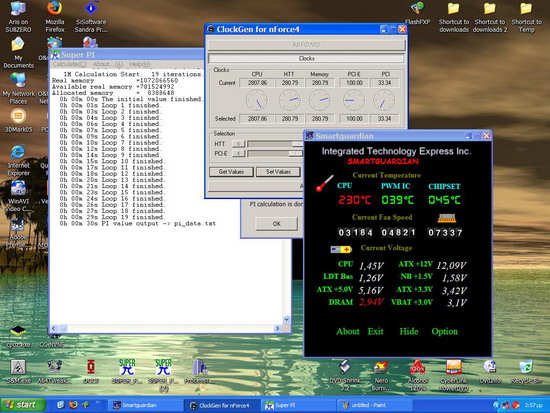Open DVD Shrink 3.2 icon
The image size is (550, 413).
(x=344, y=375)
